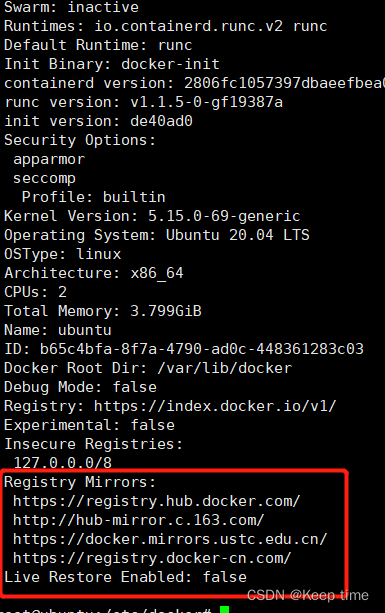Click the Total Memory 3.799GiB line
This screenshot has height=613, width=385.
coord(102,311)
